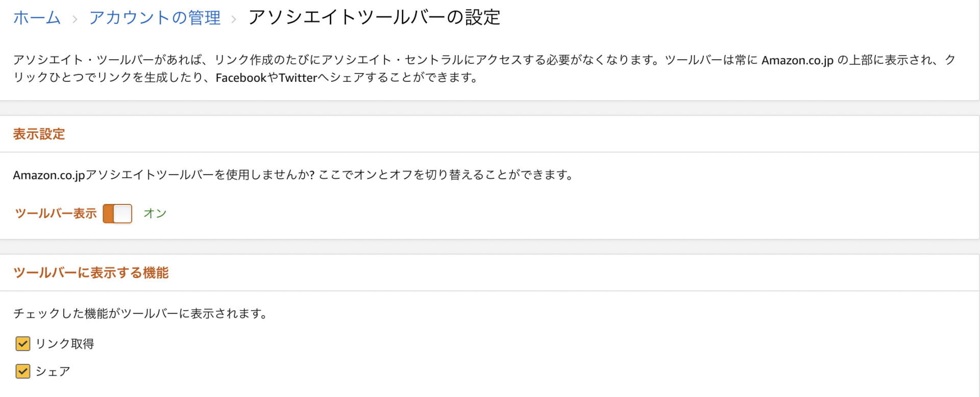Uncheck the シェア checkbox
Viewport: 980px width, 397px height.
(x=23, y=371)
